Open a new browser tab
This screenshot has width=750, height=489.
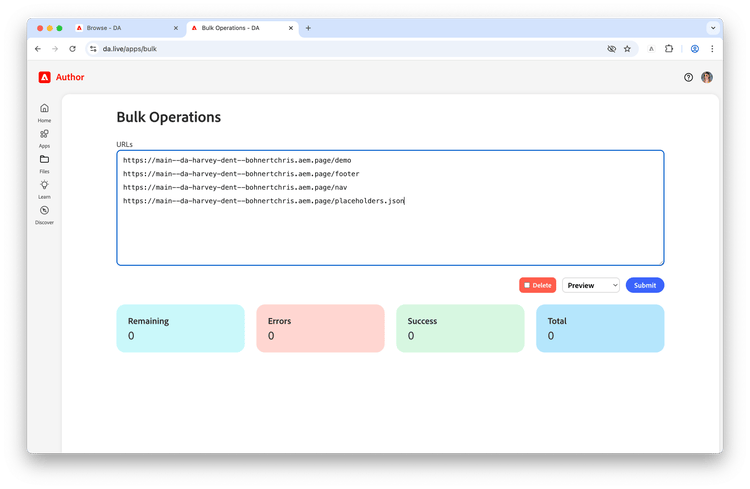(x=308, y=28)
